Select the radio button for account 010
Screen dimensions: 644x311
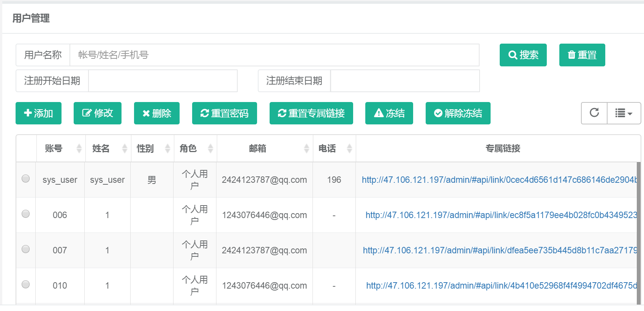[26, 284]
